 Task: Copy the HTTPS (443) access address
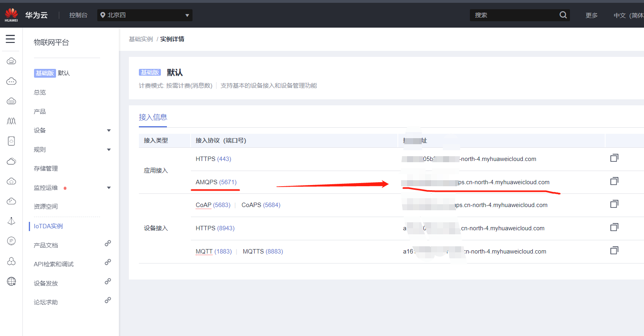[x=614, y=158]
